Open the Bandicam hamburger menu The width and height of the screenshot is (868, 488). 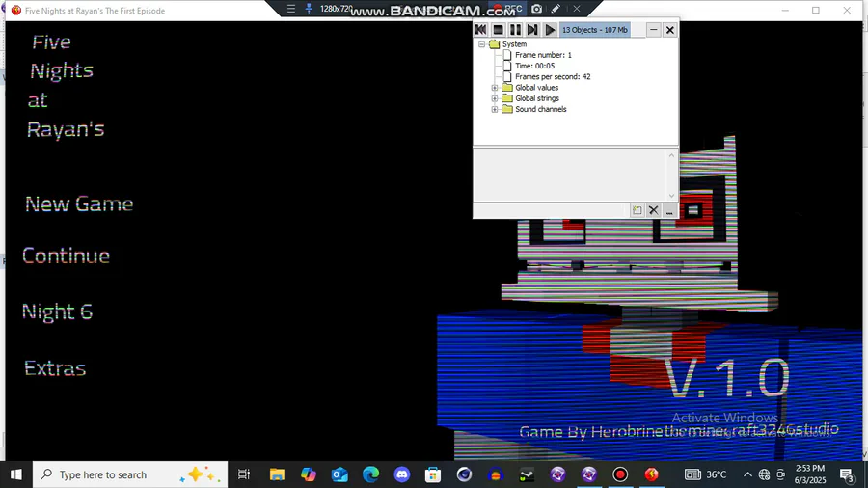pos(290,9)
